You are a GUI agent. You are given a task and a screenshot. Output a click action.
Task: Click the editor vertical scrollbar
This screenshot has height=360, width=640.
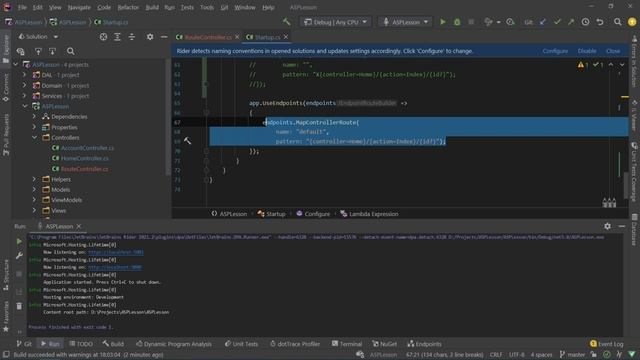click(x=626, y=185)
